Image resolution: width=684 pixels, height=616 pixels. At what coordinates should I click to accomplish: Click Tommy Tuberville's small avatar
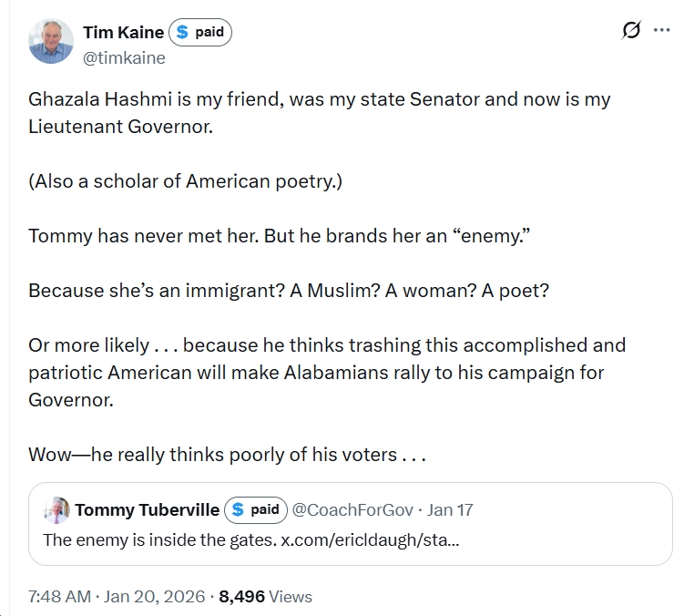point(56,509)
